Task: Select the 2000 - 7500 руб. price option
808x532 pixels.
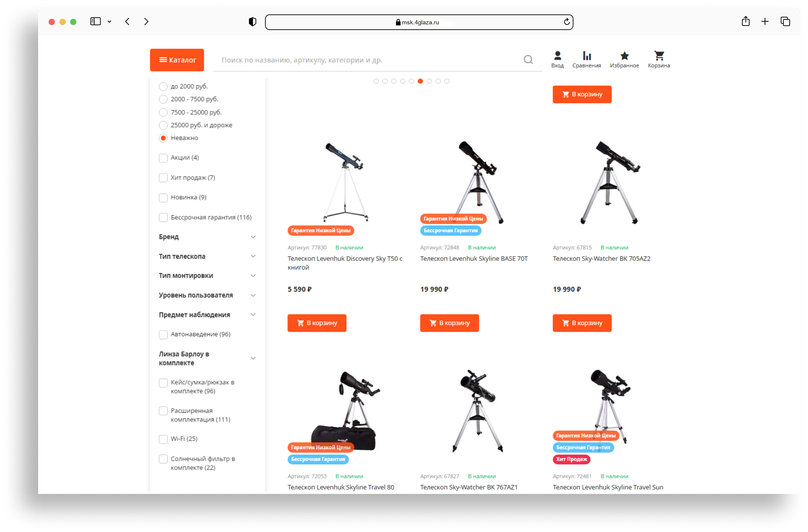Action: tap(163, 99)
